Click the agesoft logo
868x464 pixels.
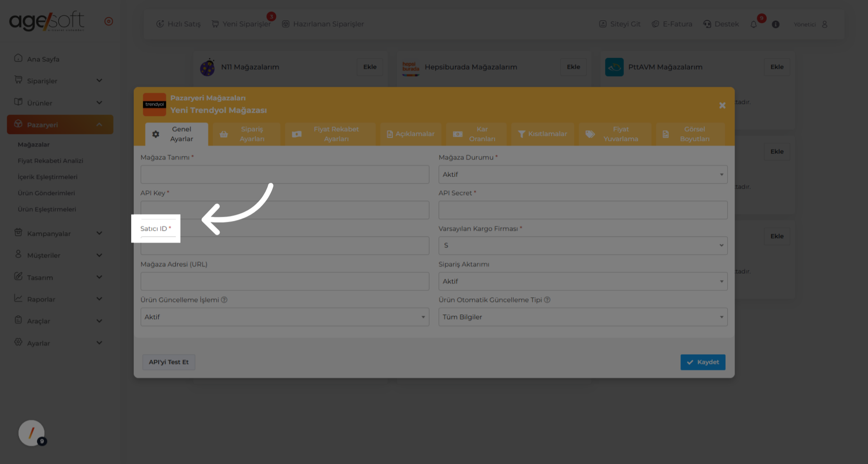[x=47, y=21]
